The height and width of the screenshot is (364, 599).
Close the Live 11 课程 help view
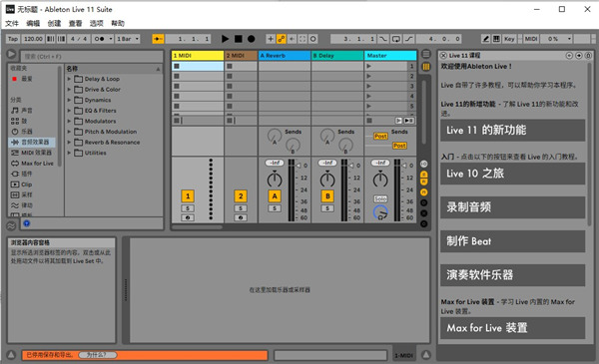[x=443, y=56]
